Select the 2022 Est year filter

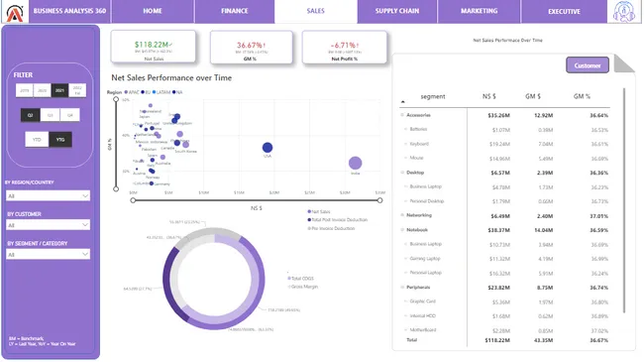[77, 90]
